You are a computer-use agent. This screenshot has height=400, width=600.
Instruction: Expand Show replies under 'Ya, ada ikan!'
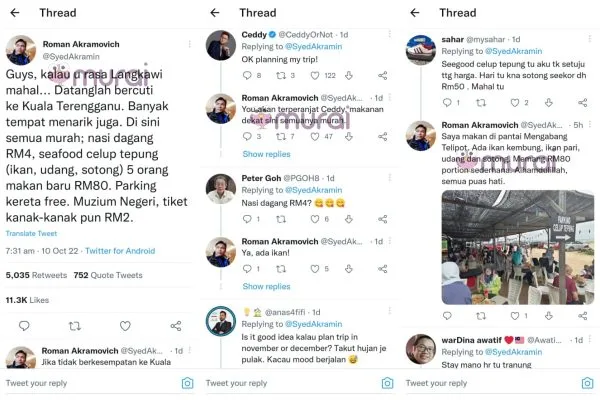pyautogui.click(x=266, y=284)
